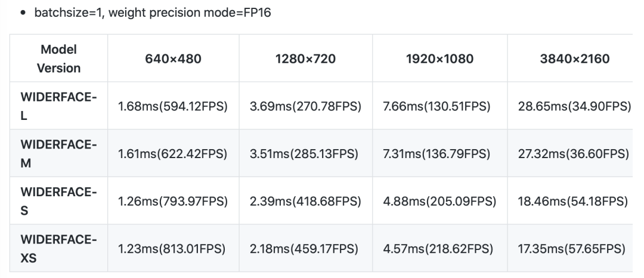Select the 1920×1080 column header

[x=441, y=58]
